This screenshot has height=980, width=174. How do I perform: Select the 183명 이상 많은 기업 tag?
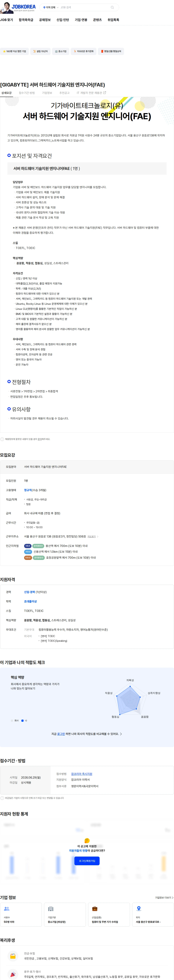click(14, 51)
